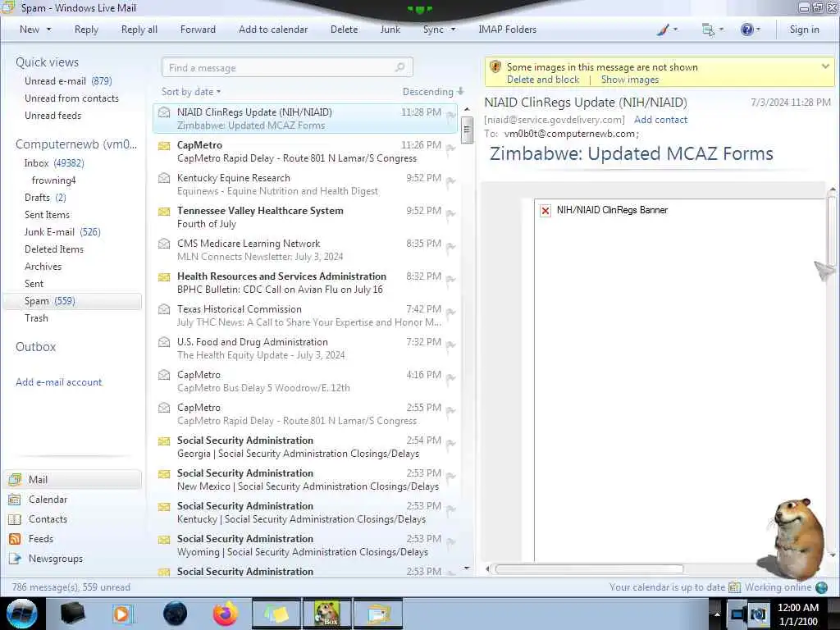
Task: Show hidden tray icons arrow
Action: pos(717,614)
